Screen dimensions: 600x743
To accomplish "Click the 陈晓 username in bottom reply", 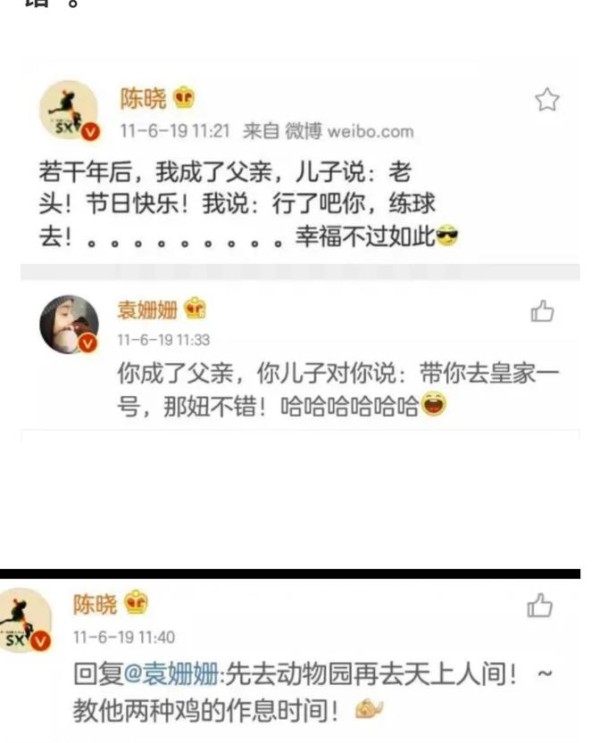I will pyautogui.click(x=95, y=604).
